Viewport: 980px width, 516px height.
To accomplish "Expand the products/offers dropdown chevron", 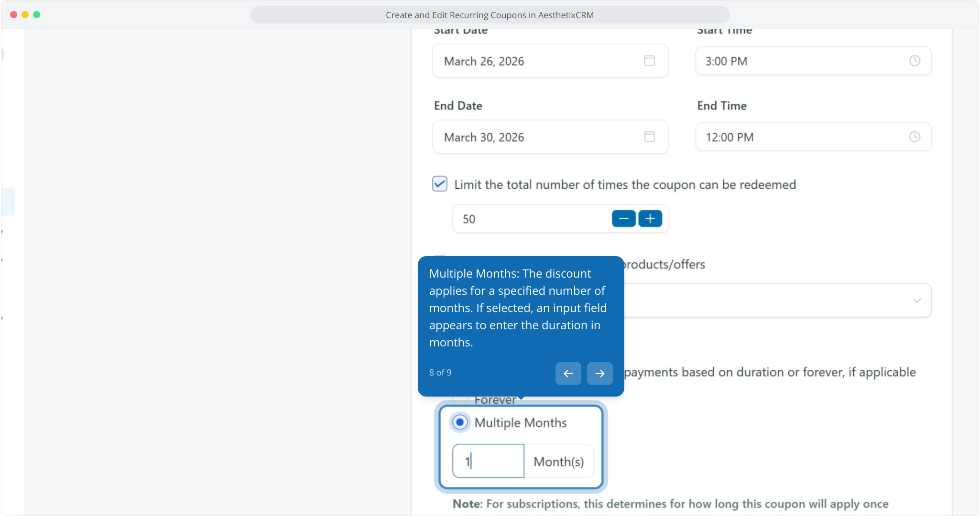I will 916,301.
